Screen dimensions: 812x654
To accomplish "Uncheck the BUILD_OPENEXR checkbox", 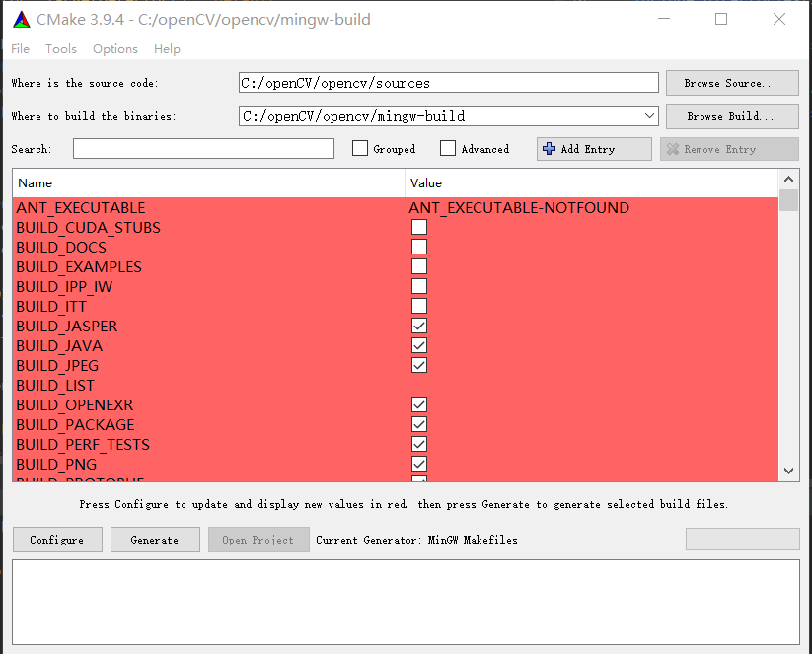I will coord(419,404).
